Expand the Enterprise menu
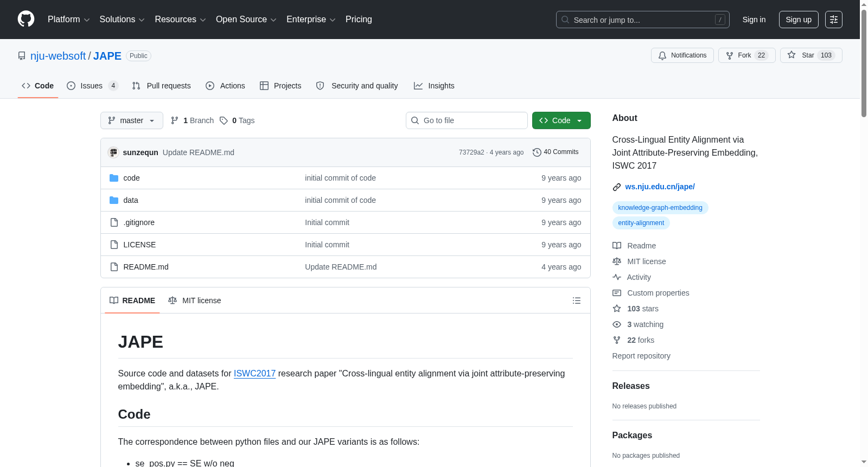Image resolution: width=868 pixels, height=467 pixels. 311,20
